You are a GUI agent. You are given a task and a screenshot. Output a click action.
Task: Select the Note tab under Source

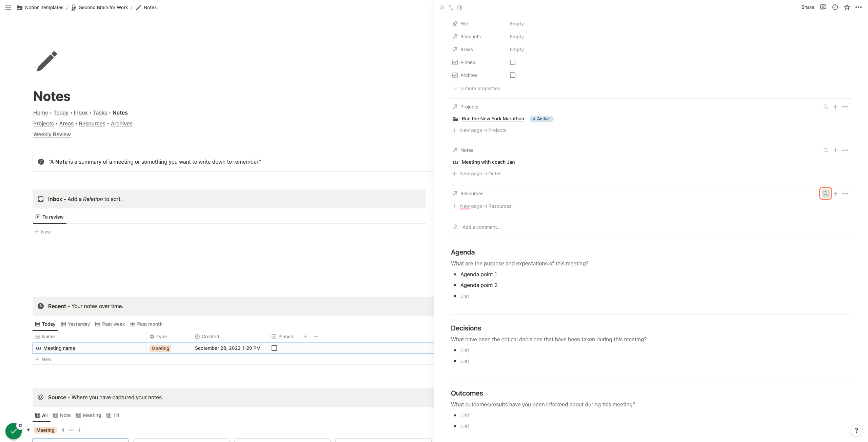coord(62,415)
